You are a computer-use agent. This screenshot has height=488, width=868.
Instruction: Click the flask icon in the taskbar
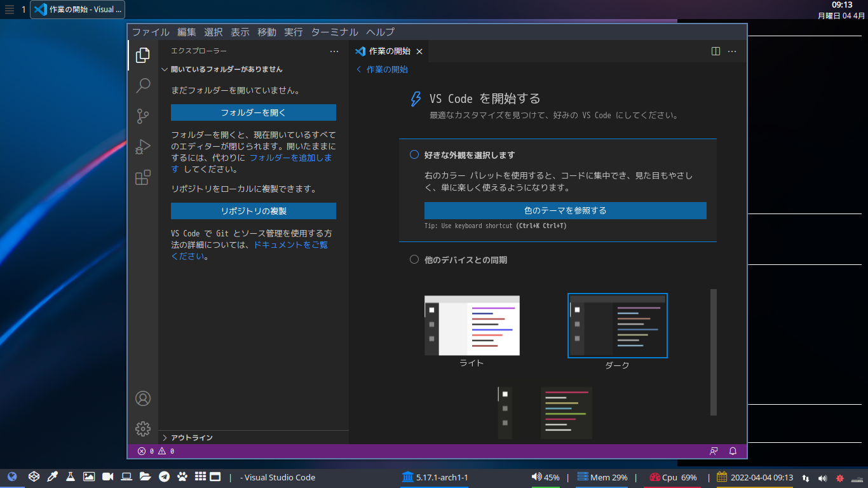71,477
